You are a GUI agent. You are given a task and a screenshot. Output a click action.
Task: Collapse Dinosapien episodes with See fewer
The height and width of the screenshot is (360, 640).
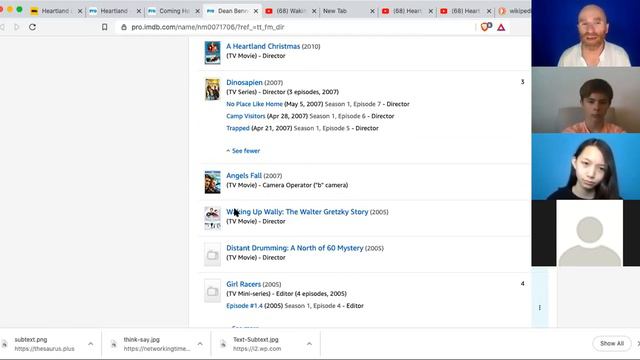coord(243,151)
